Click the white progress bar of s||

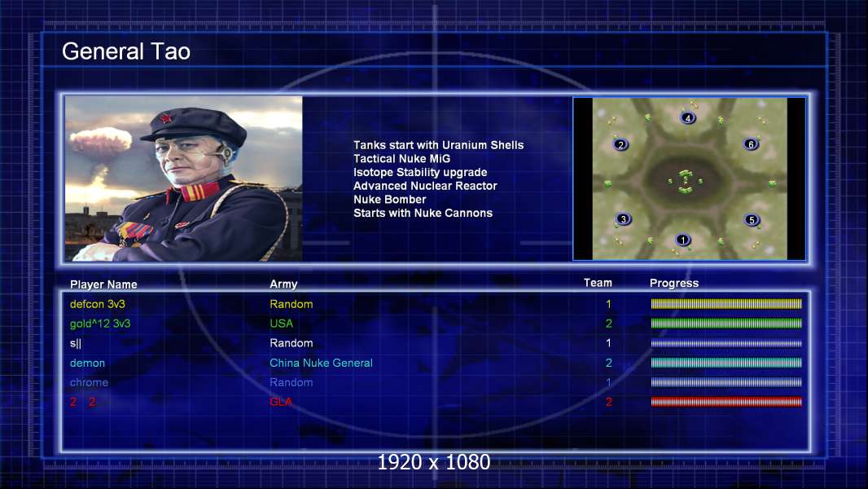tap(726, 343)
